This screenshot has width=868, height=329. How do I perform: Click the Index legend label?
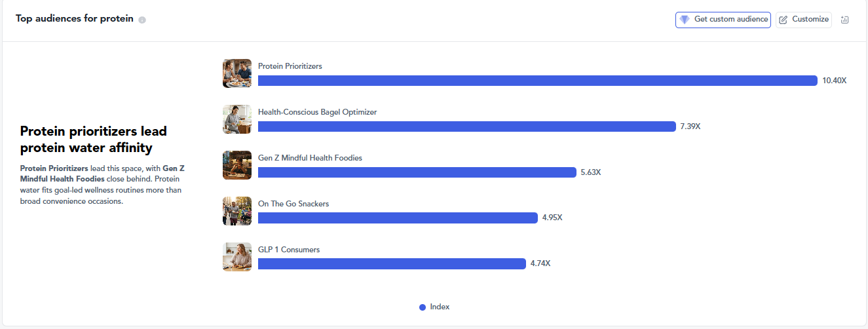pyautogui.click(x=440, y=307)
